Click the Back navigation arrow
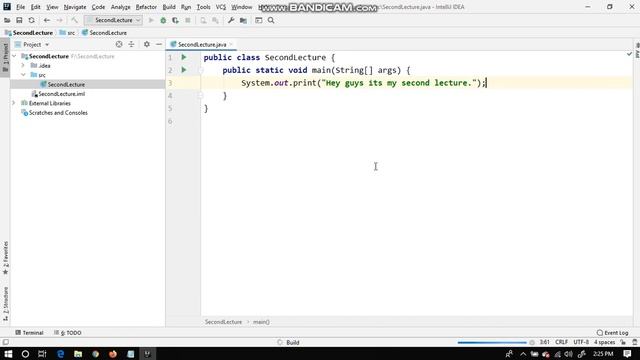The width and height of the screenshot is (640, 360). click(47, 20)
